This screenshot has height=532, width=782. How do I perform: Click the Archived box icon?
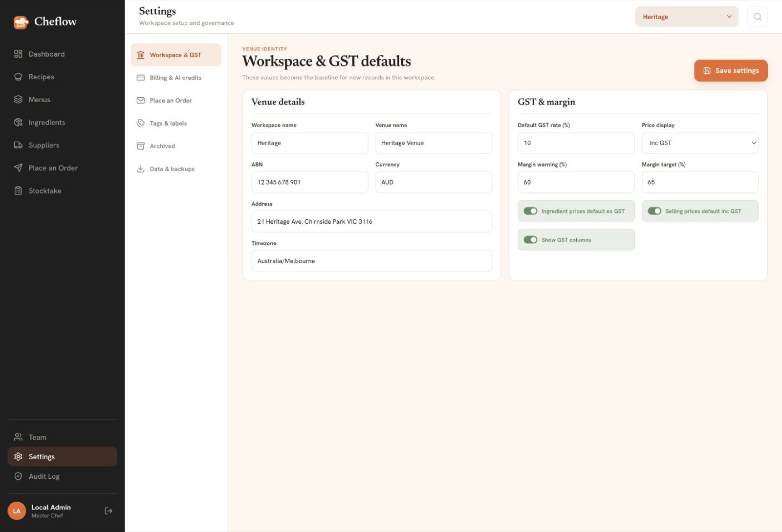click(141, 146)
